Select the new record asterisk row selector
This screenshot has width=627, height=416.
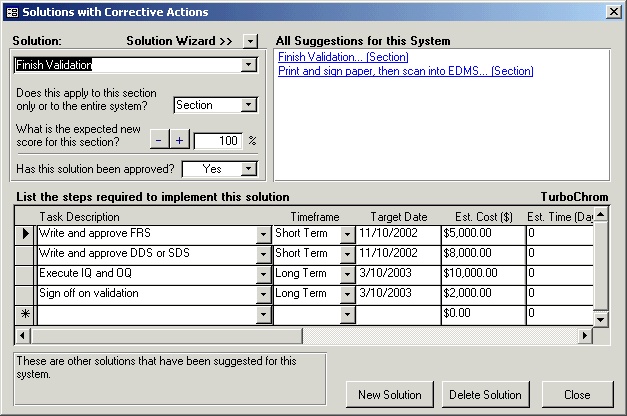[x=24, y=314]
